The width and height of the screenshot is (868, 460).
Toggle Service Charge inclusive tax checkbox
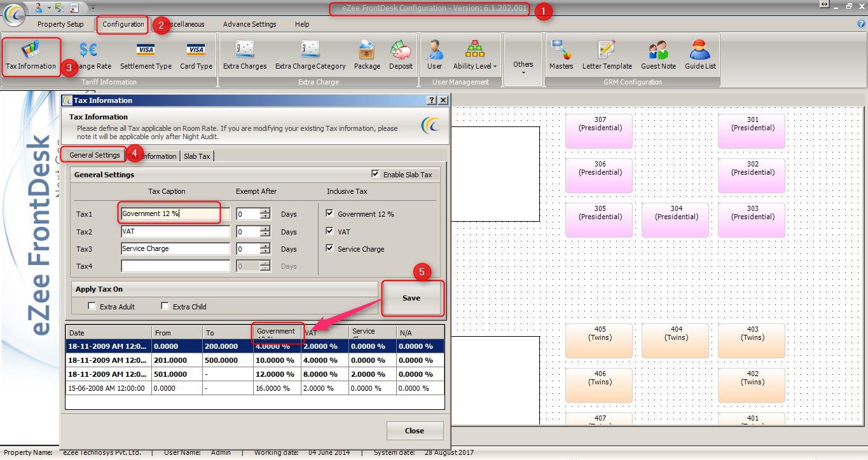329,248
